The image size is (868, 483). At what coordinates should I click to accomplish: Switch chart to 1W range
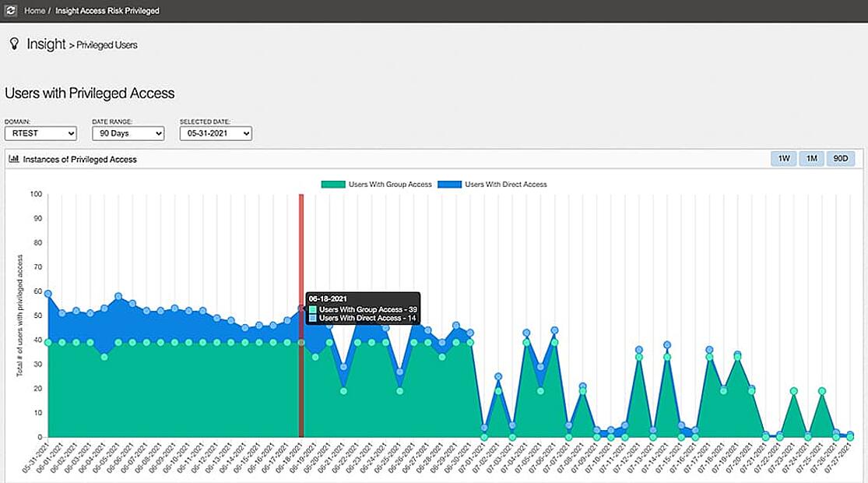point(784,159)
